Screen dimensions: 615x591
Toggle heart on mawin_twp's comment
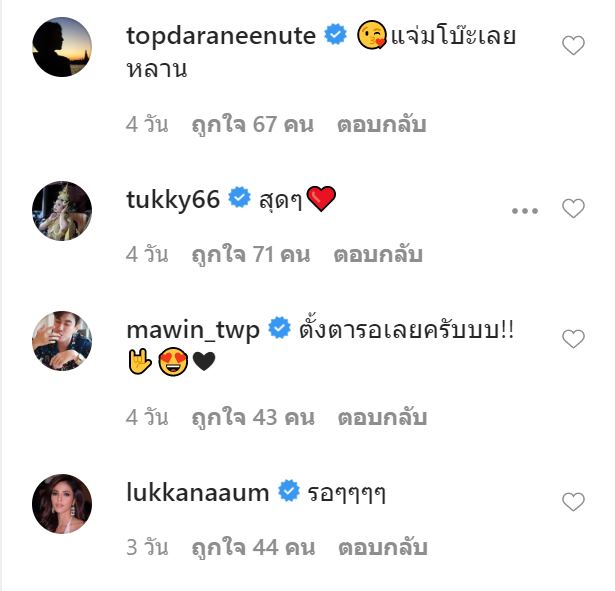click(573, 340)
